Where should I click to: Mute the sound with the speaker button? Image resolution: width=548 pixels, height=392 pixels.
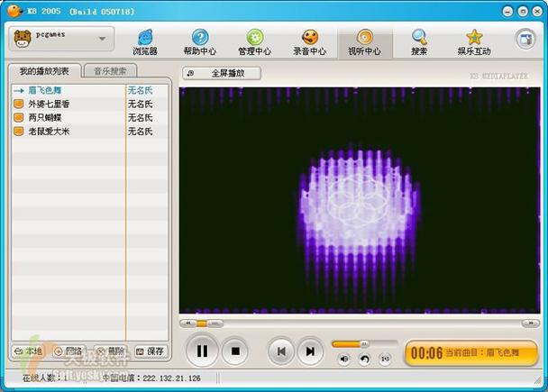click(x=343, y=359)
